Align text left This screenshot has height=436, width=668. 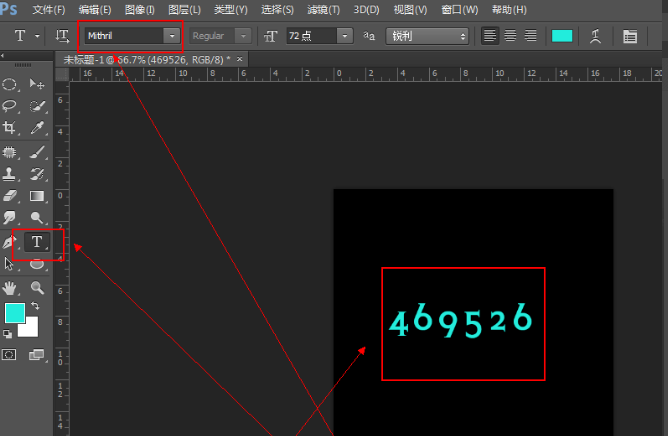tap(490, 35)
